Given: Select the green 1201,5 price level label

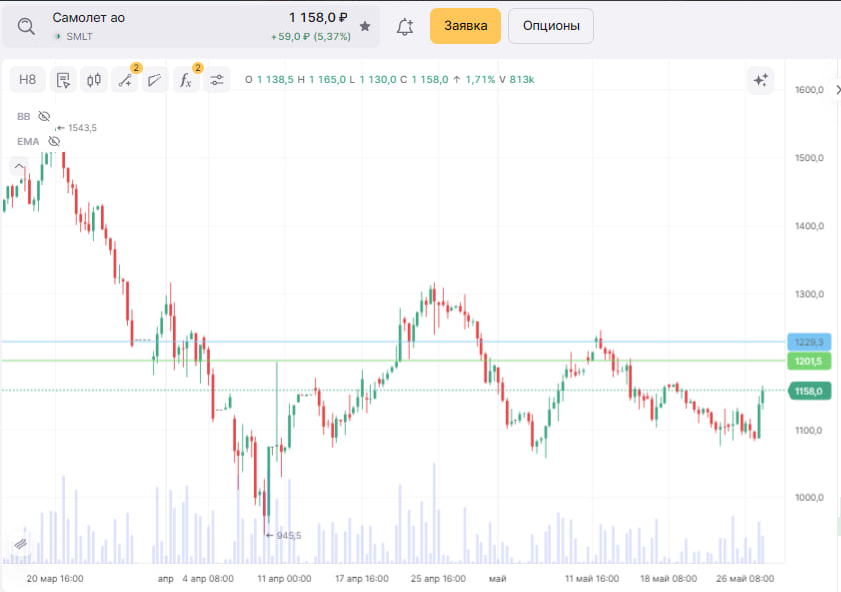Looking at the screenshot, I should click(808, 361).
